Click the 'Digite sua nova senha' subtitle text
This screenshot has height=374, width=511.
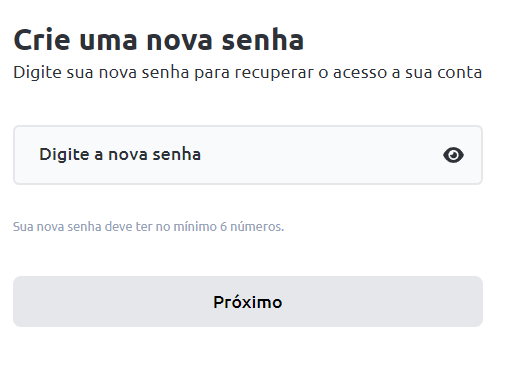pyautogui.click(x=247, y=73)
